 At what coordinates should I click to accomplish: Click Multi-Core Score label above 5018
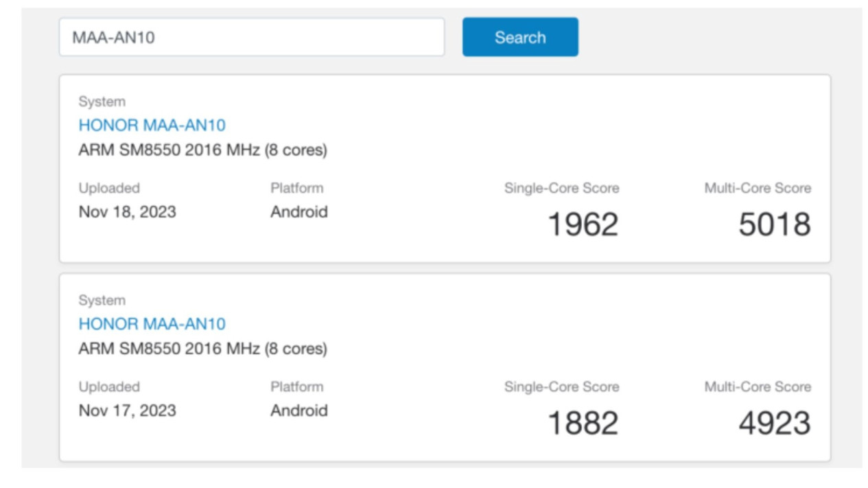click(758, 188)
